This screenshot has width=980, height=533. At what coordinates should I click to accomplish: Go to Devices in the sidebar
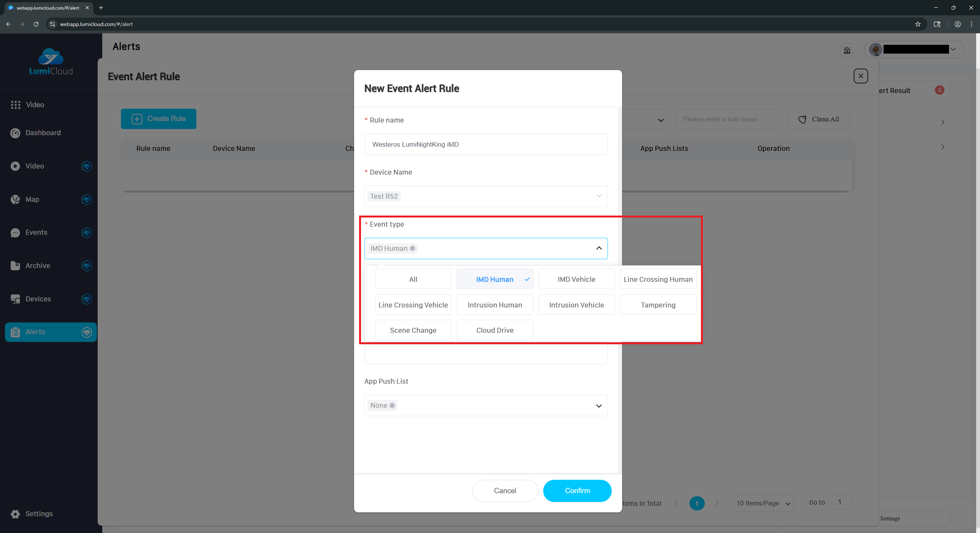[38, 299]
